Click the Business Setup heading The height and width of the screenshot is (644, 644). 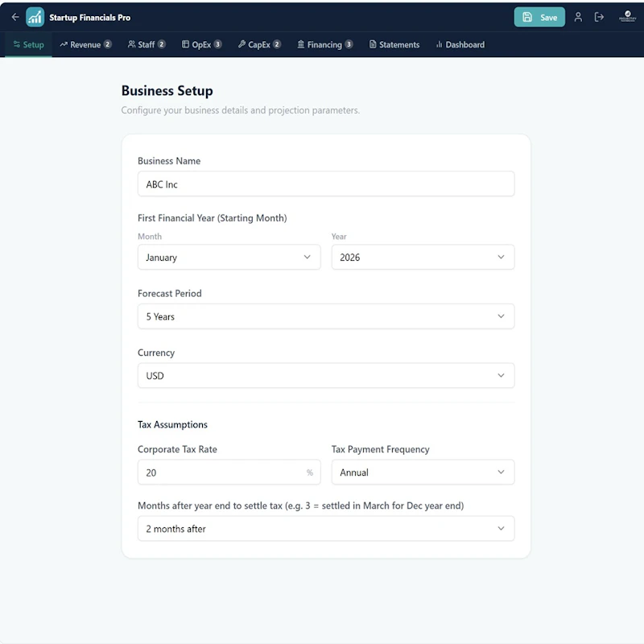[x=167, y=91]
